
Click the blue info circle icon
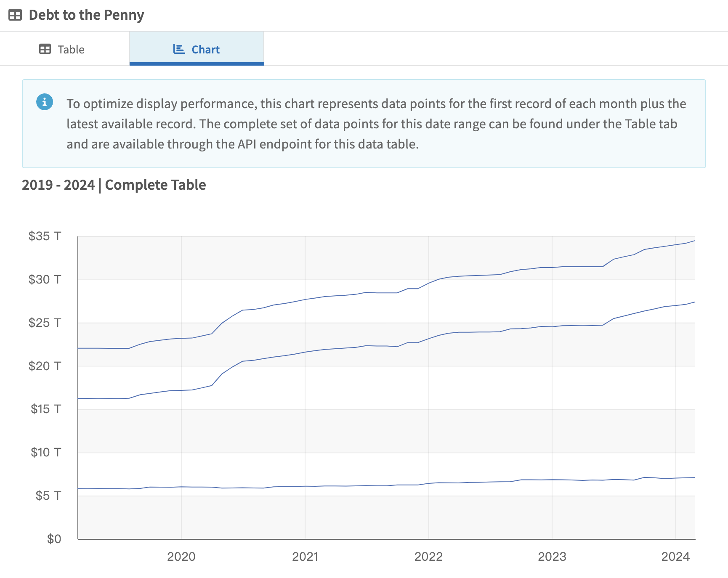click(x=45, y=102)
